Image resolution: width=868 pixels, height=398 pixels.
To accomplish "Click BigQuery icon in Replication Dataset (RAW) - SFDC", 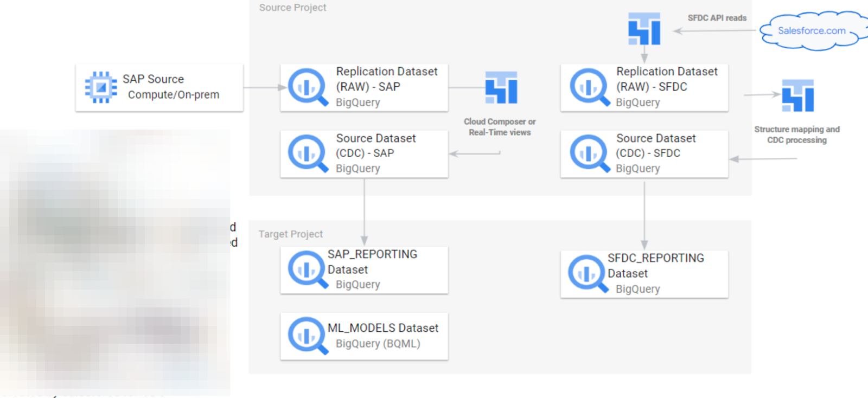I will [590, 87].
